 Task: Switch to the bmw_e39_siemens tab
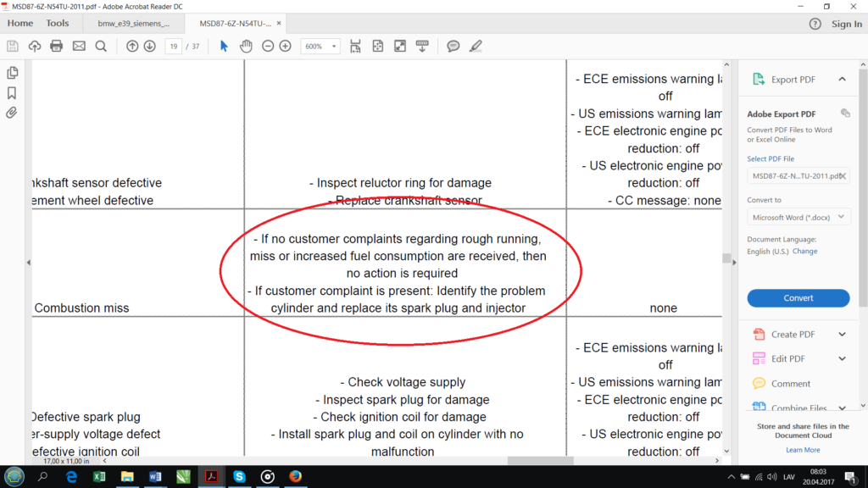pyautogui.click(x=133, y=23)
